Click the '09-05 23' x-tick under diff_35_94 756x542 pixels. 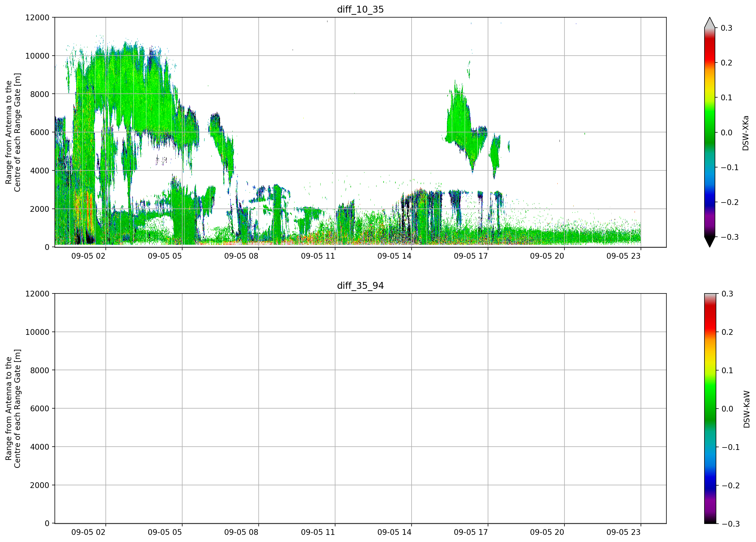point(623,532)
